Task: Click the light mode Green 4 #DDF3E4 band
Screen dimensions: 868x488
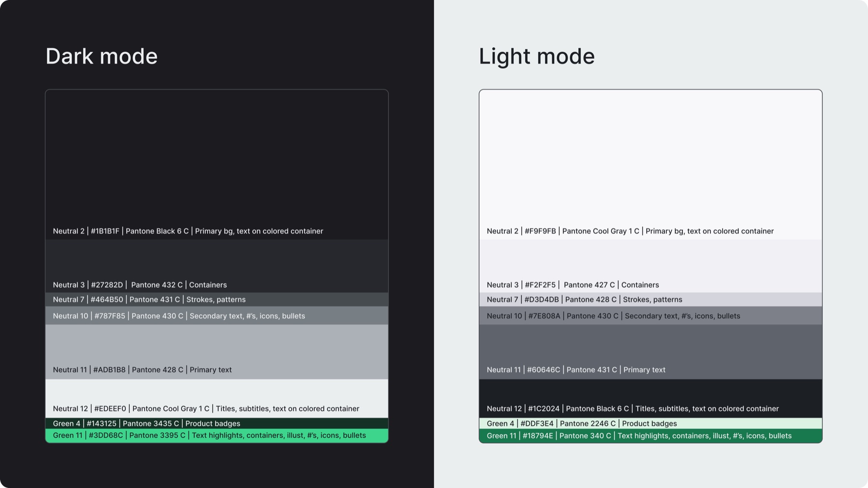Action: 651,423
